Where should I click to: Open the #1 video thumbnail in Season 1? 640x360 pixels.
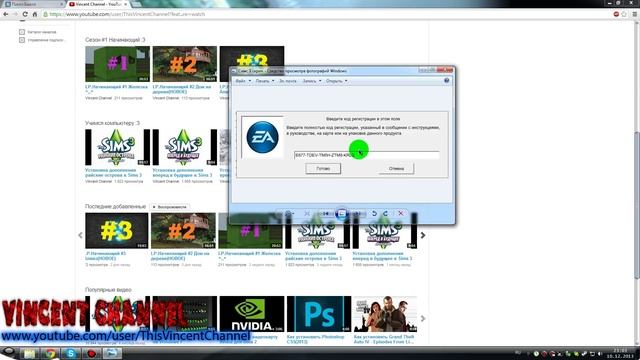[118, 64]
